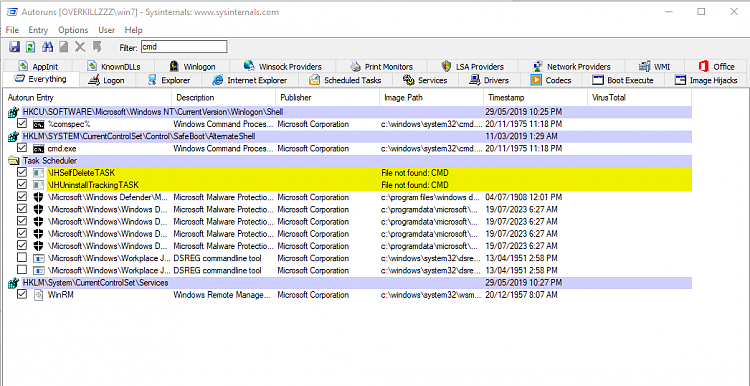
Task: Click the \IHSelfDeleteTASK file icon
Action: tap(38, 173)
